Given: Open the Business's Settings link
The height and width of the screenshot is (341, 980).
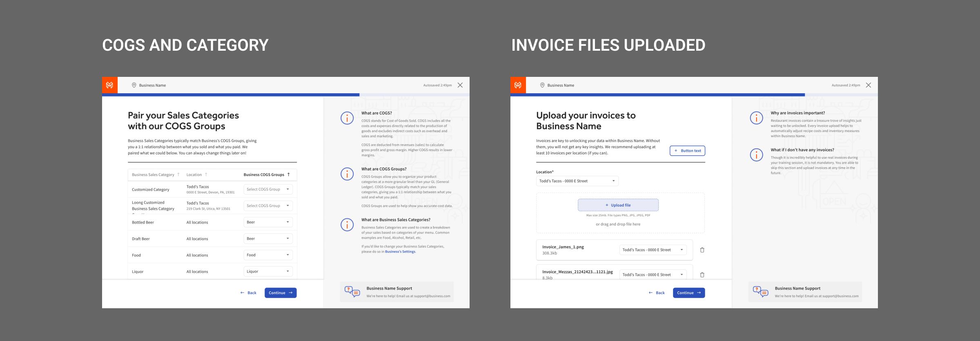Looking at the screenshot, I should [400, 252].
